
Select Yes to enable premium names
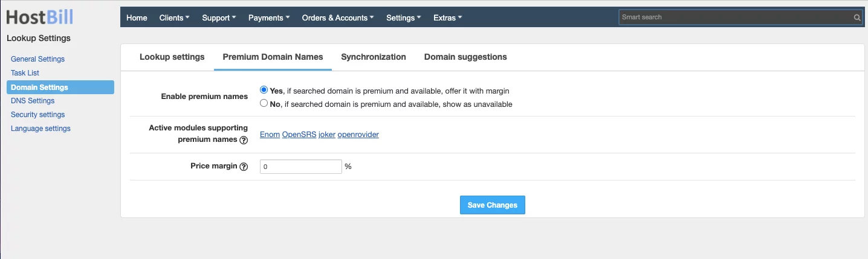[x=264, y=90]
